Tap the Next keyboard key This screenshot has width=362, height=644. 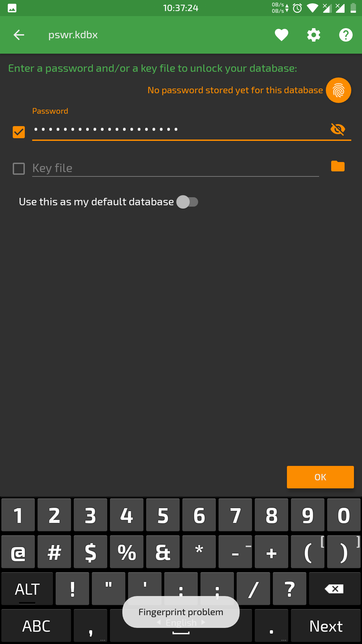(326, 626)
